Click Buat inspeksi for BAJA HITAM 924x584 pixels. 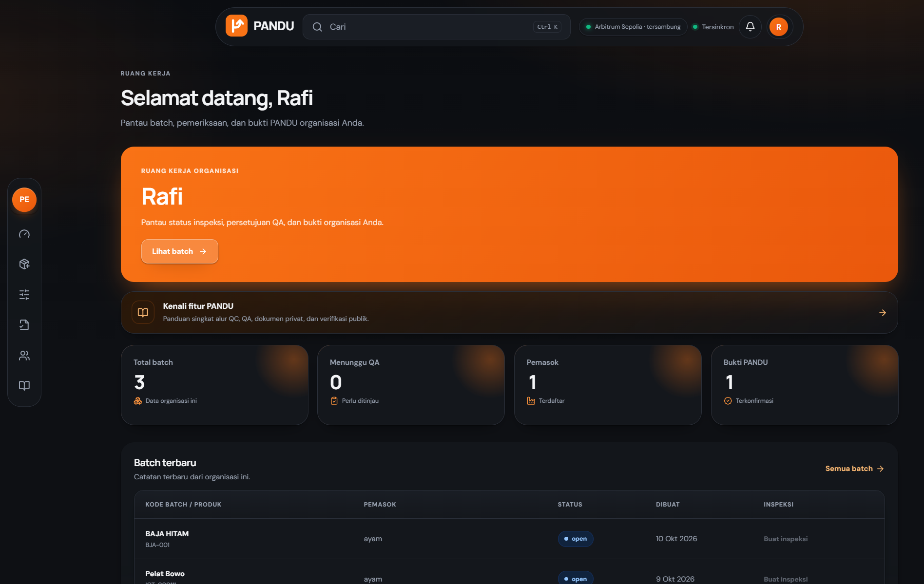(x=786, y=539)
